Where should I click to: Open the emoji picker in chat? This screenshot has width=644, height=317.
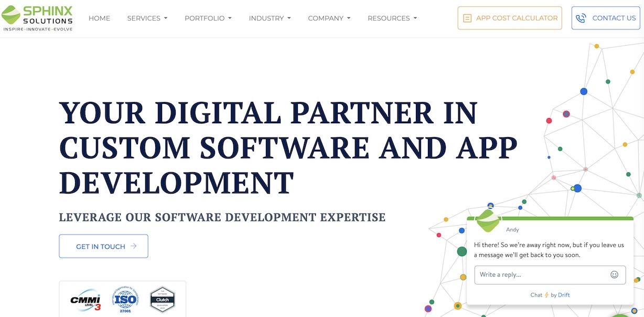click(x=614, y=274)
